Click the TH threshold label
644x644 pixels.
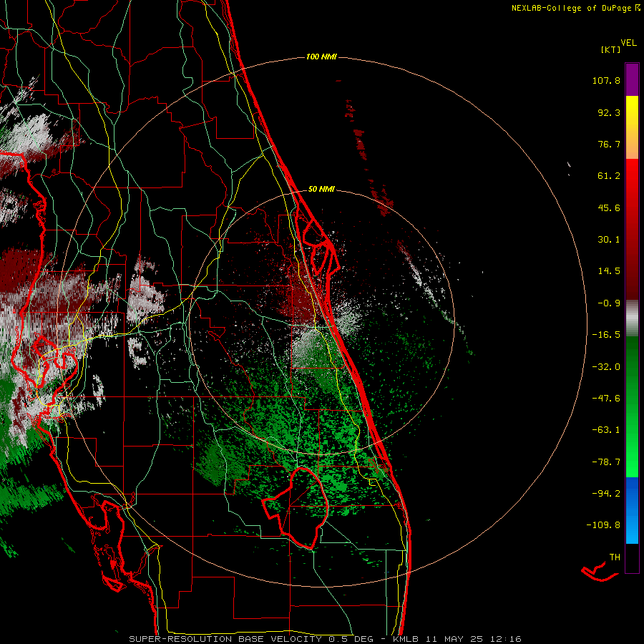tap(615, 557)
